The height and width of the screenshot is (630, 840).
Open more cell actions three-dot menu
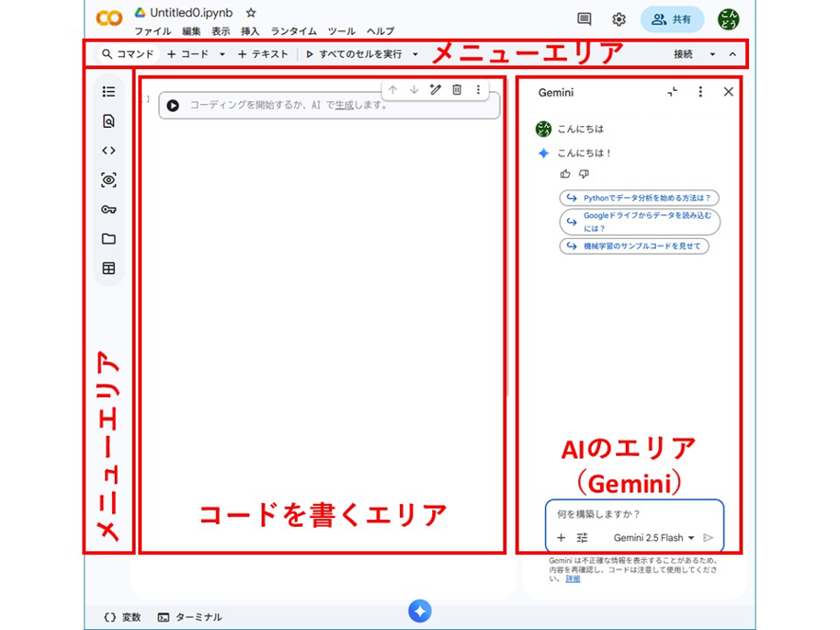click(479, 90)
